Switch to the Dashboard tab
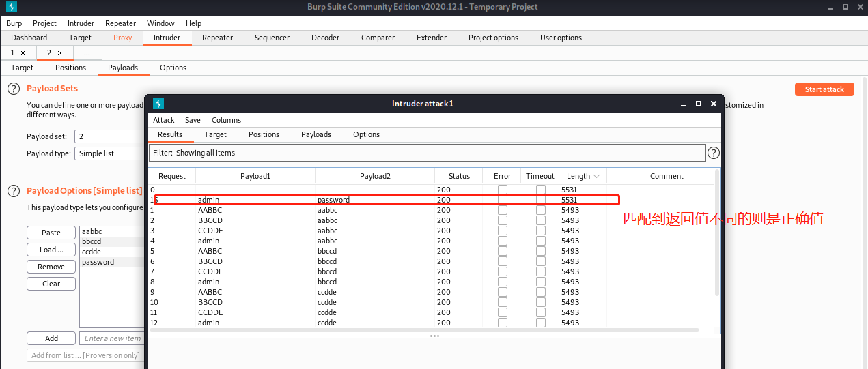Image resolution: width=868 pixels, height=369 pixels. tap(29, 38)
